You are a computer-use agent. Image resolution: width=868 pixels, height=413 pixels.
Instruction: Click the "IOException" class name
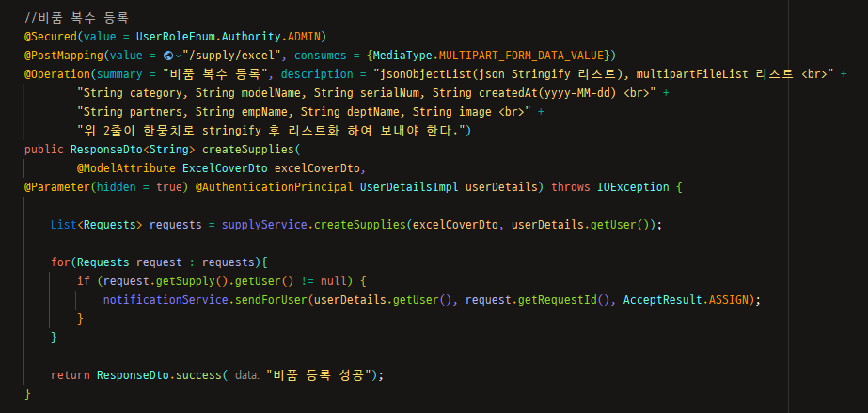(x=633, y=187)
